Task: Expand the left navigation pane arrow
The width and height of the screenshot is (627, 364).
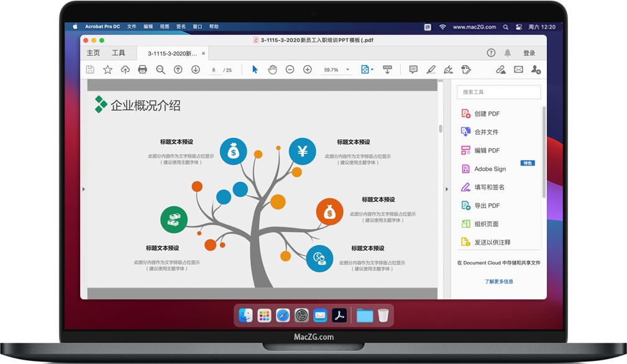Action: pos(84,189)
